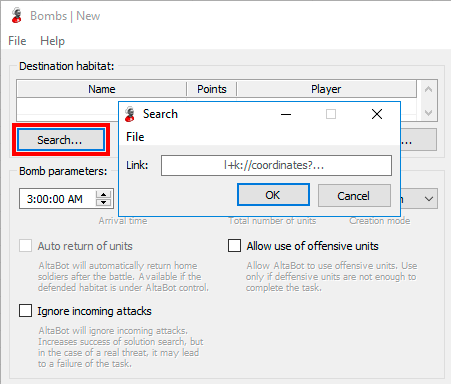Click the Bomb parameters label
Image resolution: width=451 pixels, height=384 pixels.
point(63,171)
